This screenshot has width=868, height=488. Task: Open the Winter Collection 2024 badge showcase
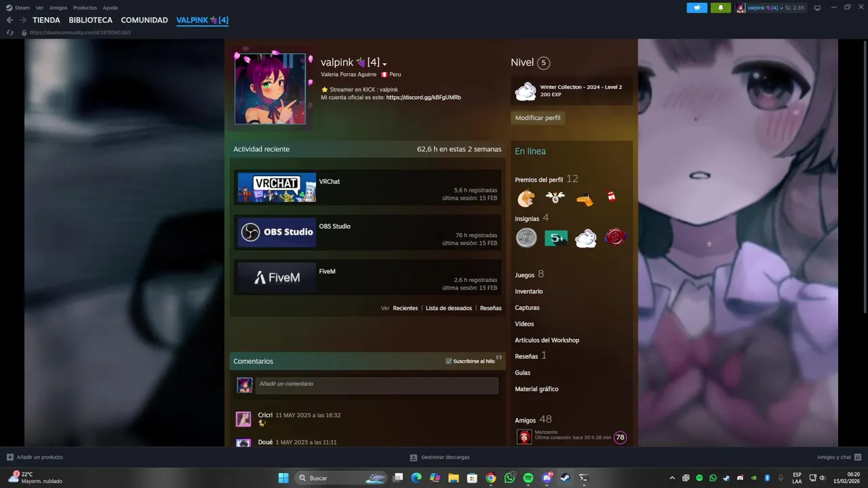572,91
